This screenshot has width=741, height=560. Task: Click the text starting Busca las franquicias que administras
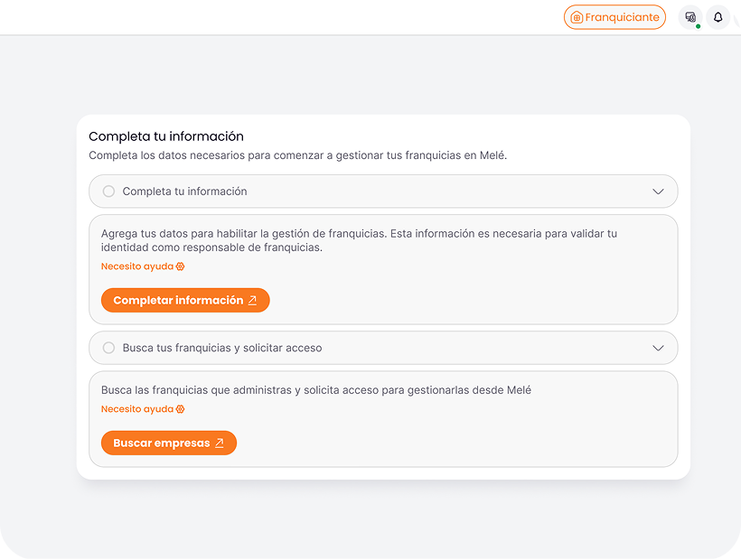(316, 390)
